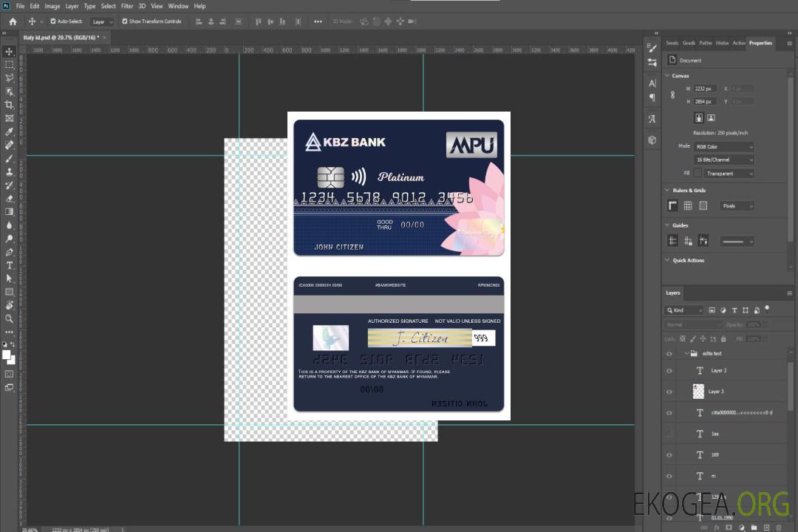The image size is (798, 532).
Task: Set canvas to landscape orientation
Action: coord(711,117)
